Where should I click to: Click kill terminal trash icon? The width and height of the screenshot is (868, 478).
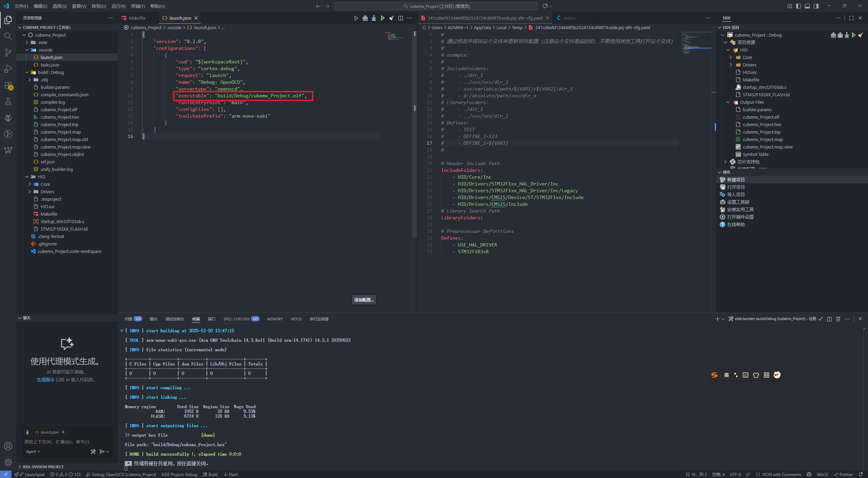[x=838, y=319]
